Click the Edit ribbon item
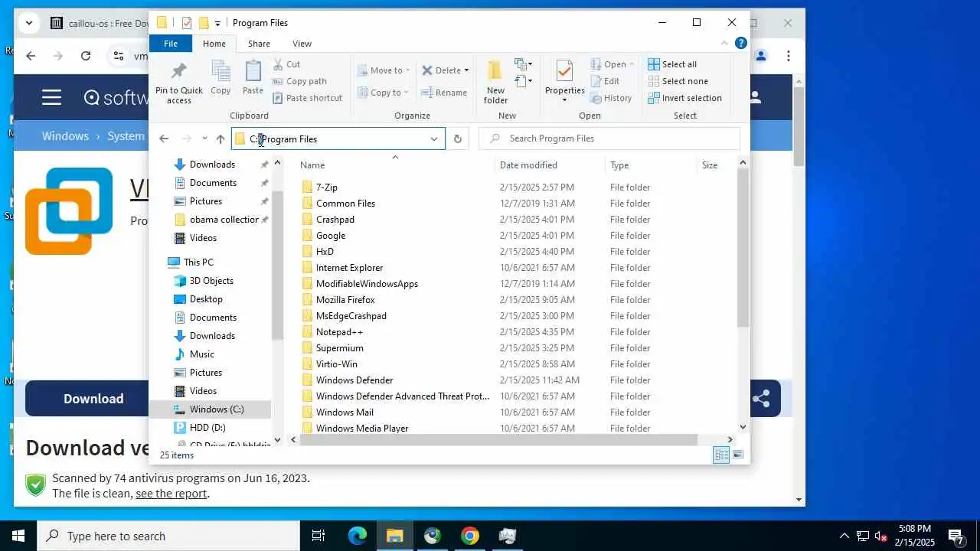Screen dimensions: 980x551 (x=605, y=81)
